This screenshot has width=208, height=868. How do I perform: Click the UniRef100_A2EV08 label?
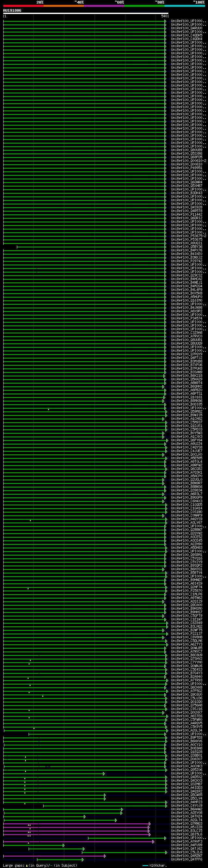187,813
